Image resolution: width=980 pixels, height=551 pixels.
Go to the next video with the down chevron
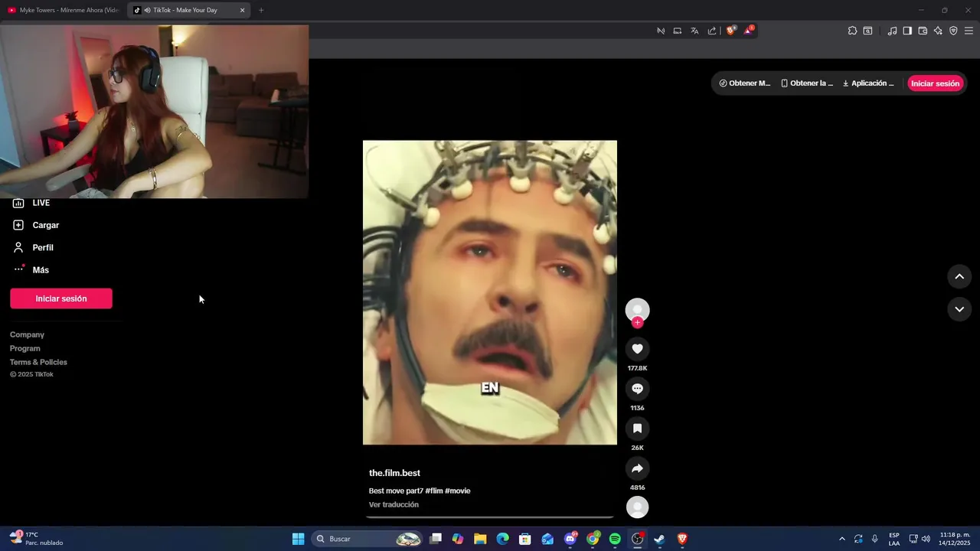point(959,309)
